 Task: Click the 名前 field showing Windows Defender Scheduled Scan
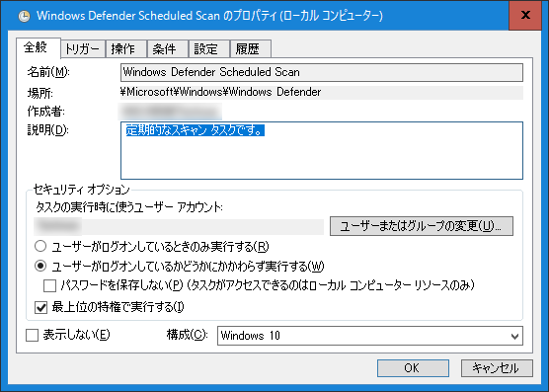322,72
